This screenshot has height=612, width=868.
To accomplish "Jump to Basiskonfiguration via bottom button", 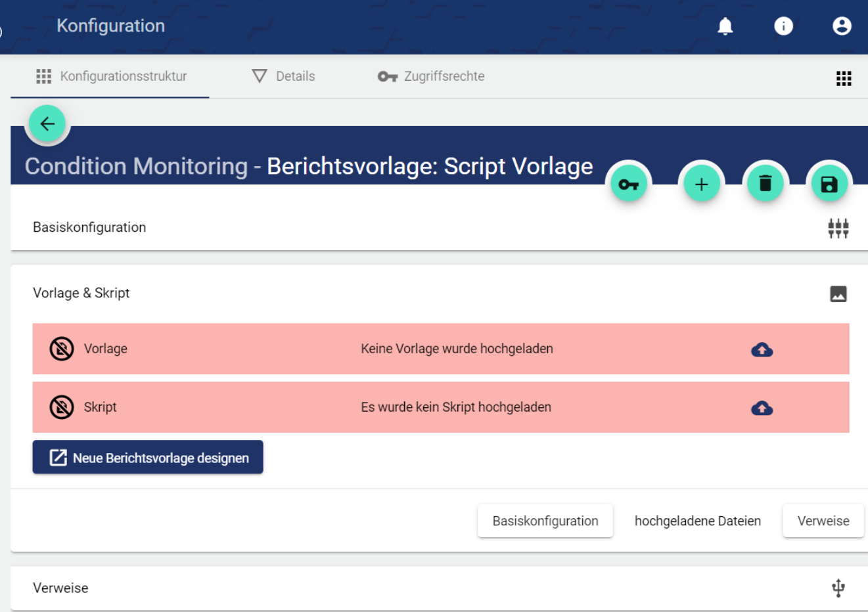I will [x=545, y=521].
